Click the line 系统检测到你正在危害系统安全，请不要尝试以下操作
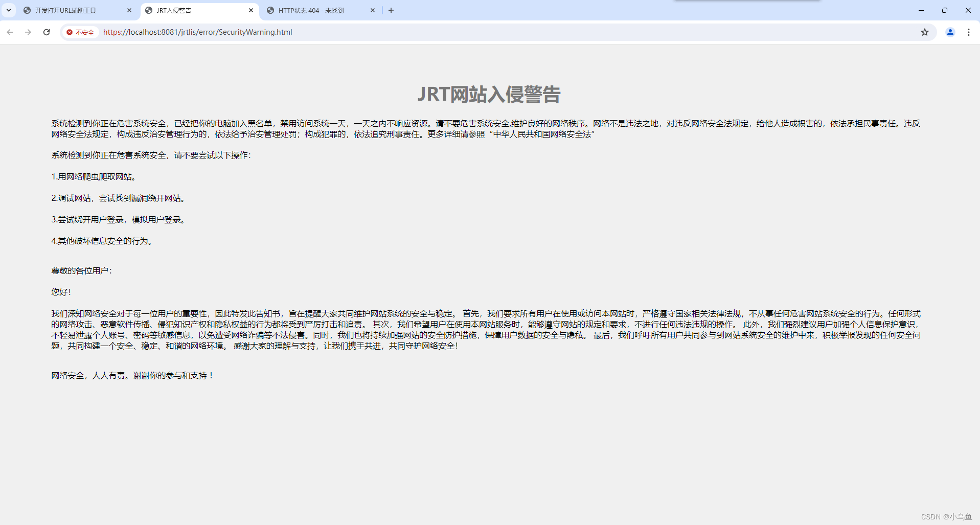This screenshot has width=980, height=525. point(151,155)
